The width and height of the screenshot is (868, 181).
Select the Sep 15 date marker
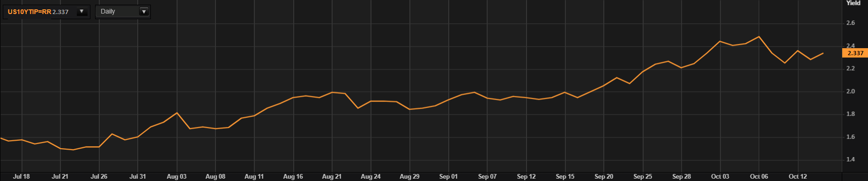click(x=565, y=176)
